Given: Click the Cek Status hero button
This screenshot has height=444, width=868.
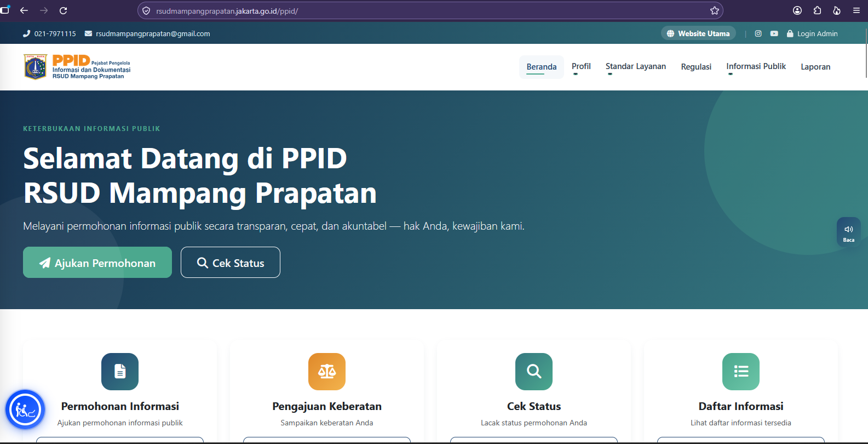Looking at the screenshot, I should click(x=231, y=263).
